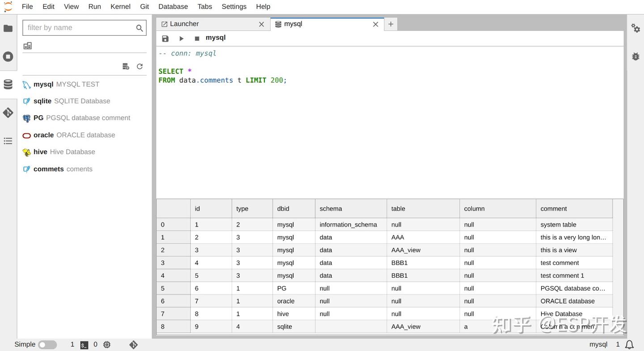Viewport: 644px width, 351px height.
Task: Refresh the database connection list
Action: pyautogui.click(x=140, y=66)
